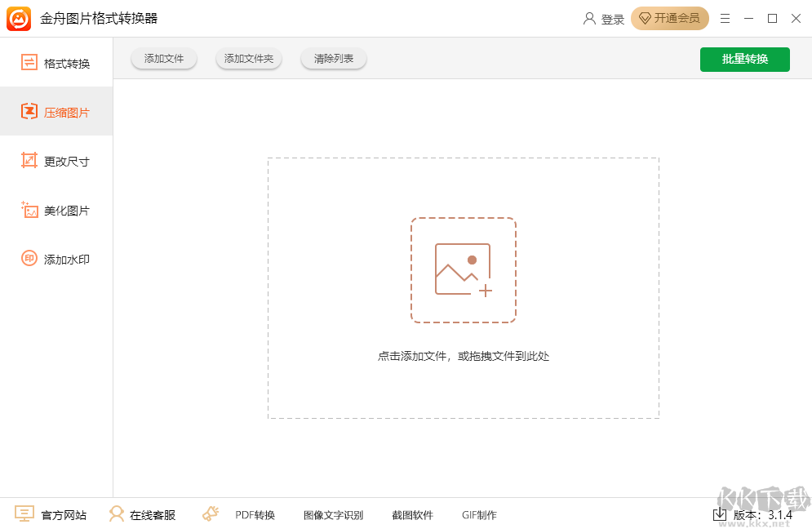Open the 美化图片 beautify tool
Image resolution: width=812 pixels, height=529 pixels.
coord(56,210)
